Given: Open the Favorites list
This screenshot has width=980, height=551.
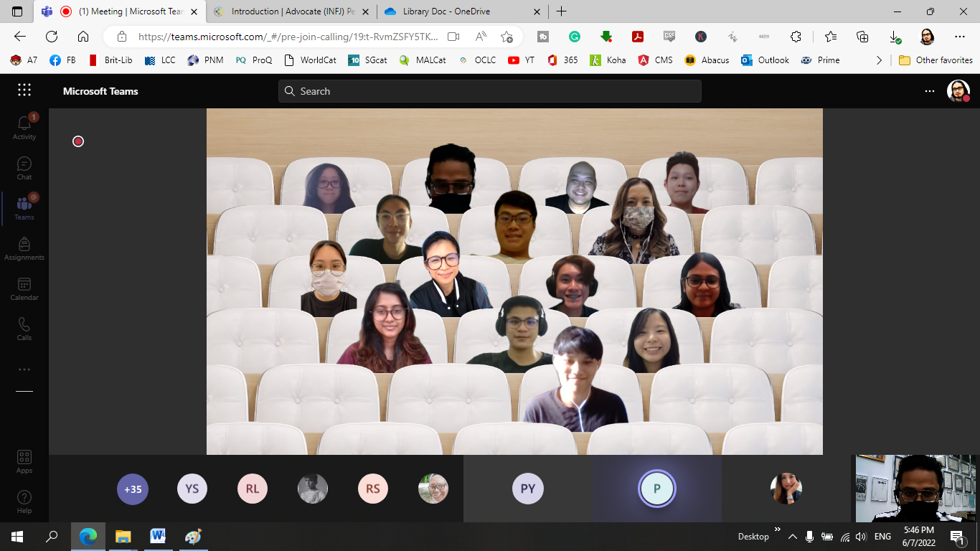Looking at the screenshot, I should (x=831, y=37).
